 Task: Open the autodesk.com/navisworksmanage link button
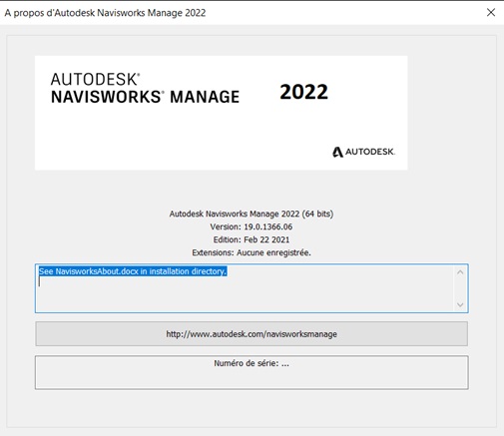click(252, 334)
